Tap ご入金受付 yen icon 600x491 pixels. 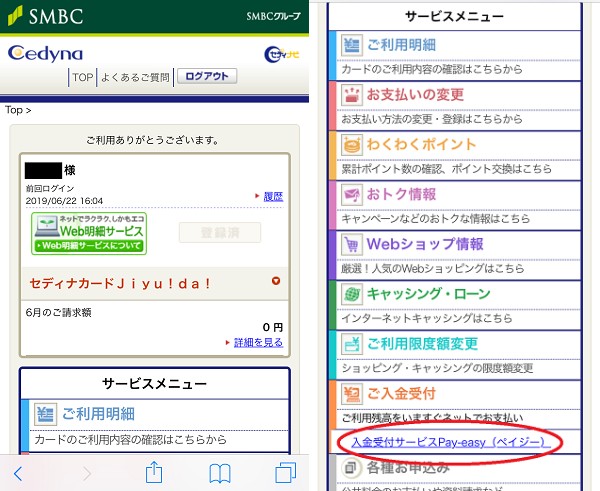coord(352,393)
